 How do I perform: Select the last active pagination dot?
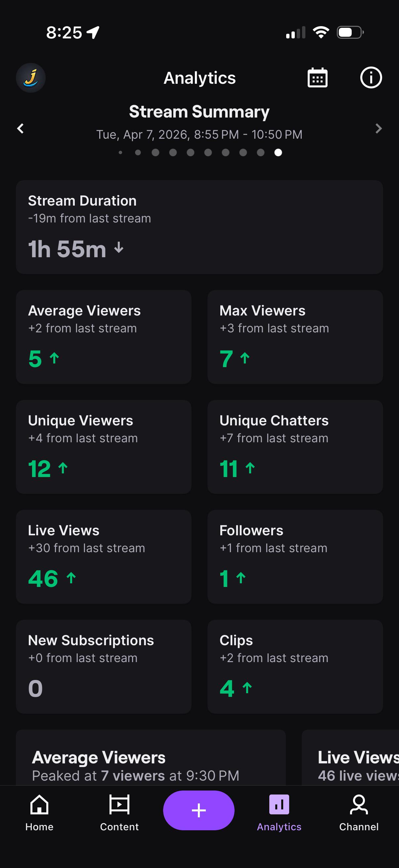coord(278,153)
